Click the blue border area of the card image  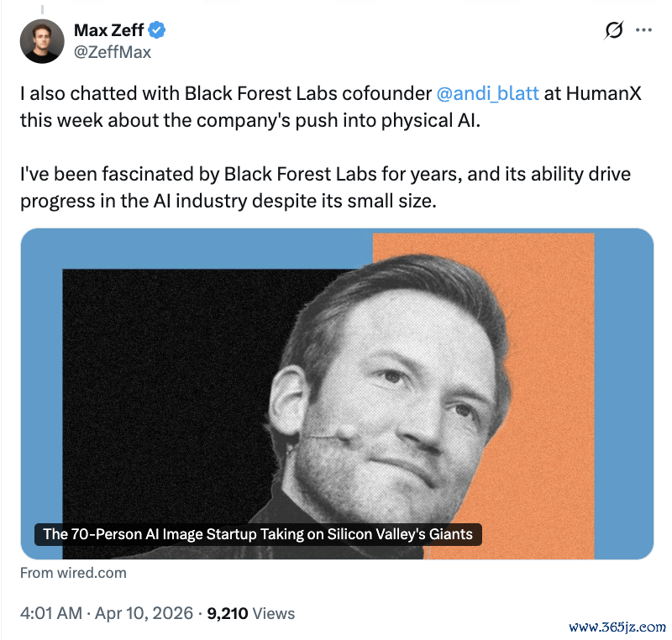(x=41, y=386)
